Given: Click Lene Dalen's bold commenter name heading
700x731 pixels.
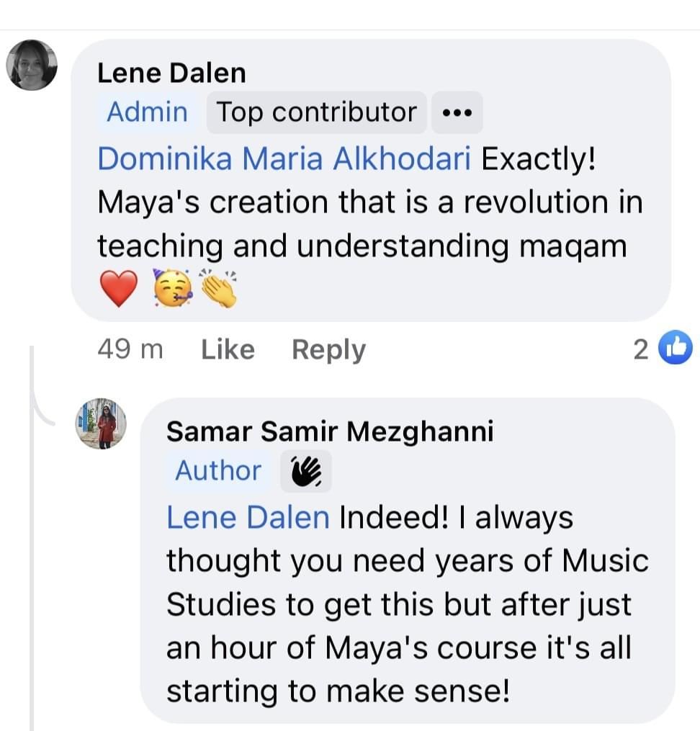Looking at the screenshot, I should coord(171,73).
